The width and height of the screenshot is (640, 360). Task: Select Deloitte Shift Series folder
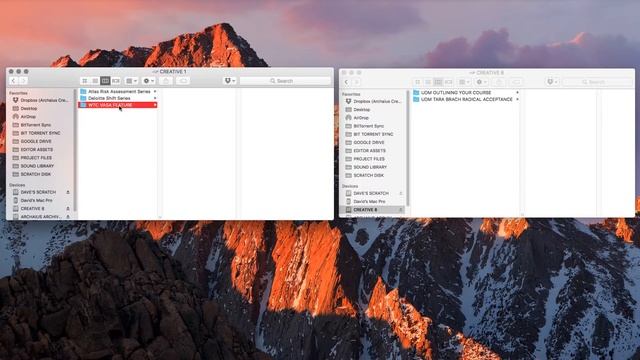coord(118,98)
